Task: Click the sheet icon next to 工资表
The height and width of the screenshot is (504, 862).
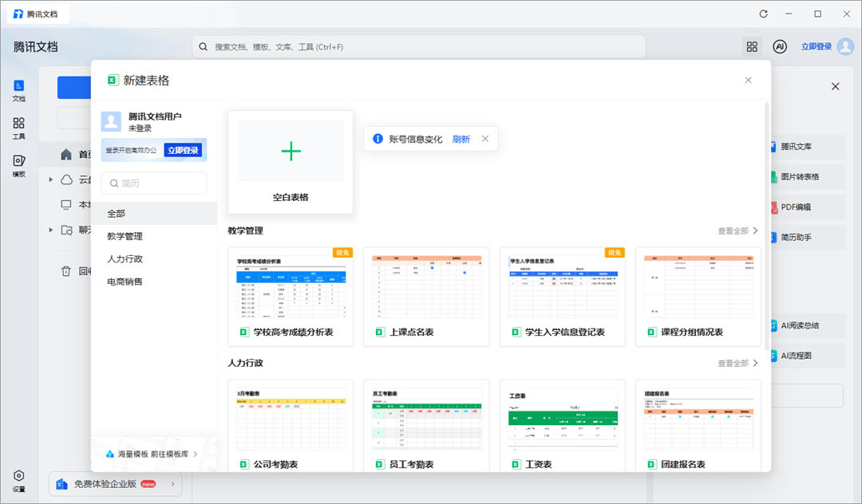Action: pos(516,464)
